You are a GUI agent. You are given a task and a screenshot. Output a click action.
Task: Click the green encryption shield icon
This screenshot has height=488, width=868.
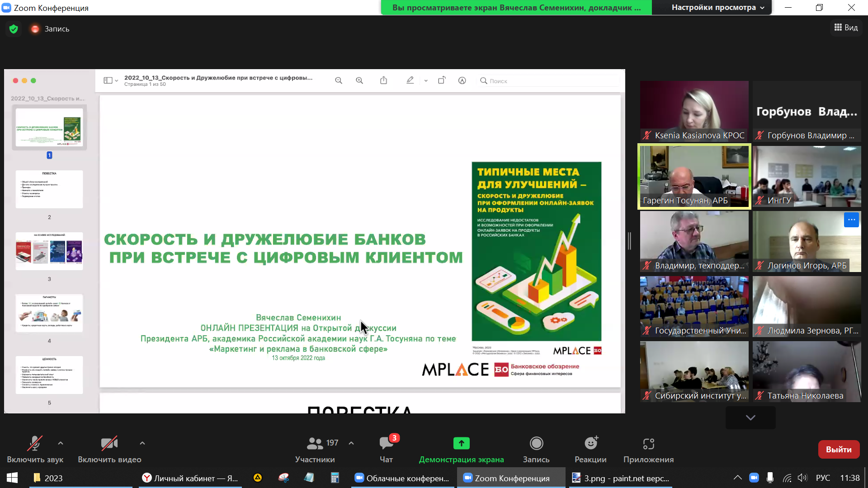[x=14, y=29]
